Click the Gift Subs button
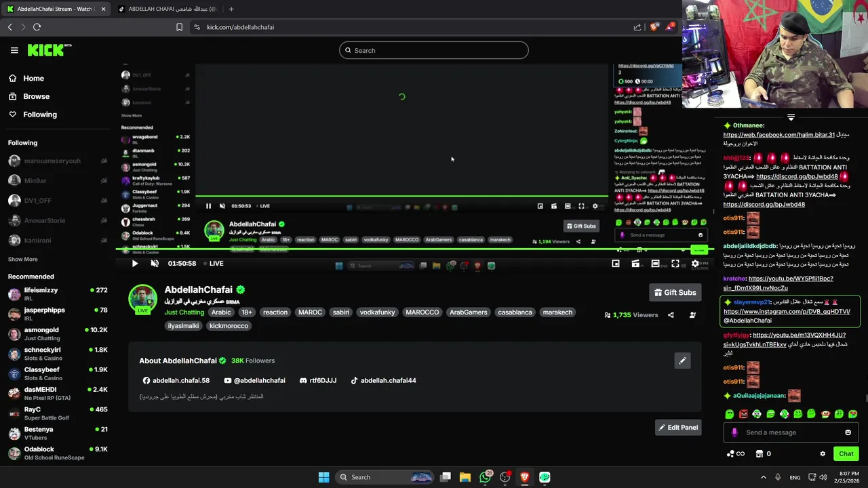Image resolution: width=868 pixels, height=488 pixels. click(675, 293)
